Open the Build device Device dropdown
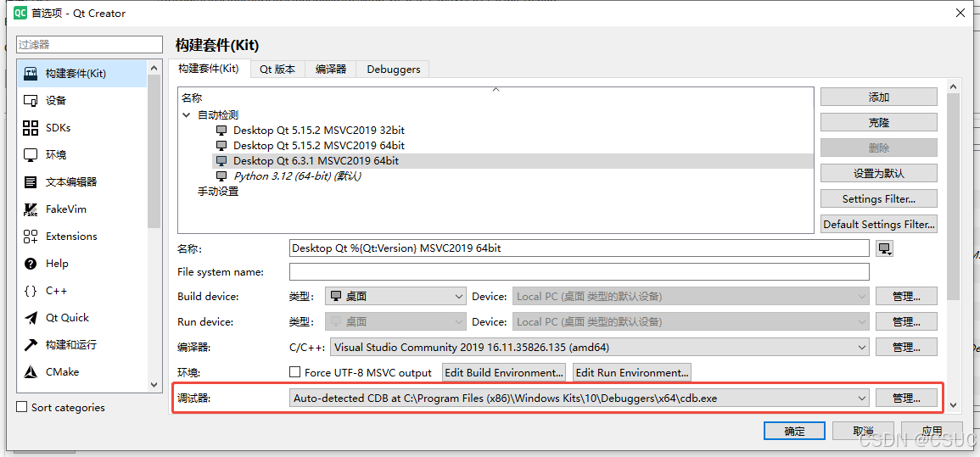Viewport: 980px width, 457px height. point(691,296)
